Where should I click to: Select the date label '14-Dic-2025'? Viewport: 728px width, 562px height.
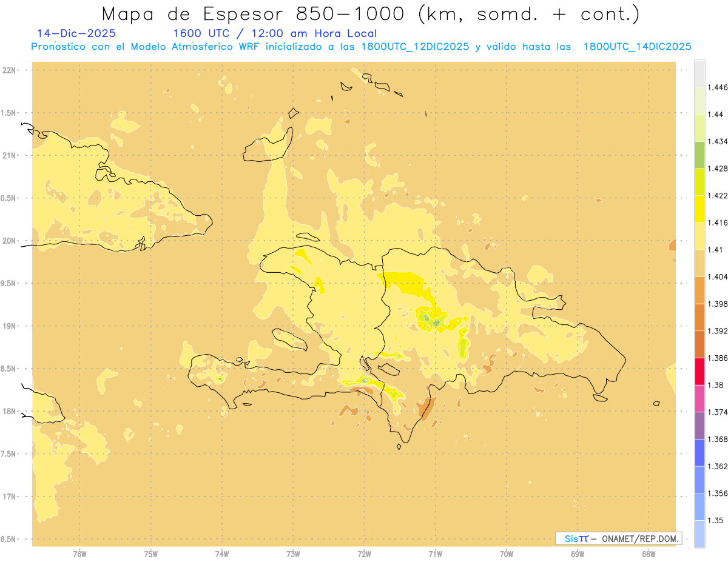[76, 33]
